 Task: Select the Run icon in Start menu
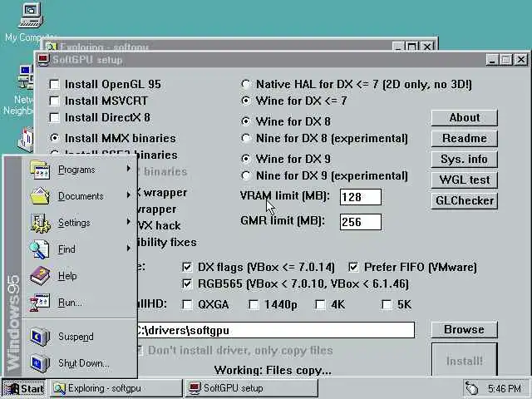tap(39, 302)
